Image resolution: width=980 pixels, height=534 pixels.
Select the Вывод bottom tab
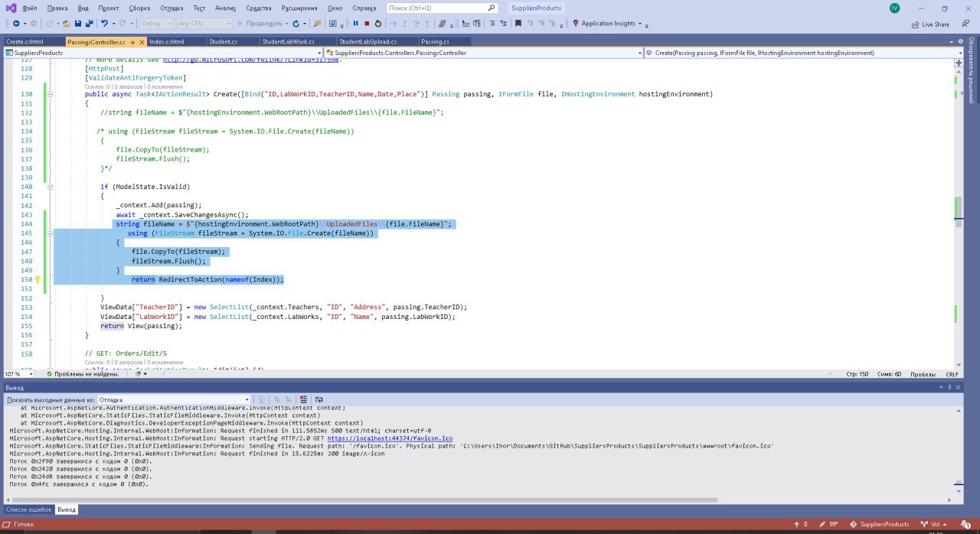point(67,510)
